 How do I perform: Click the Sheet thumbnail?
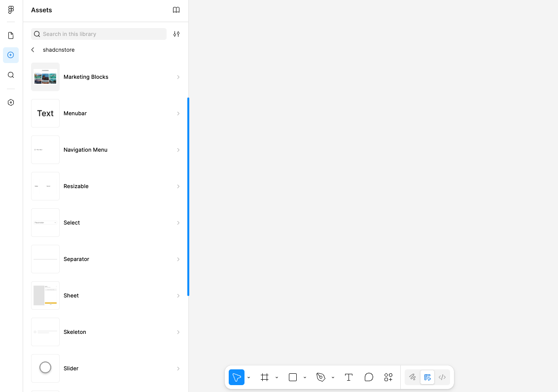[x=45, y=295]
